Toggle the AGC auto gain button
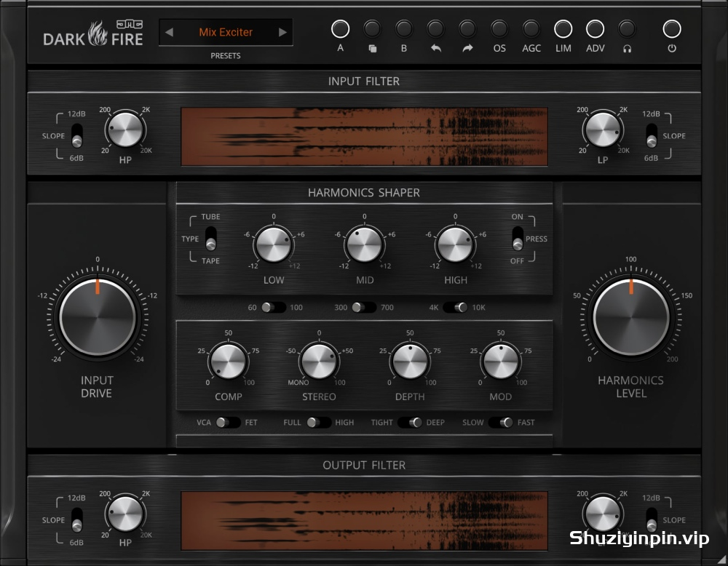 pyautogui.click(x=531, y=29)
